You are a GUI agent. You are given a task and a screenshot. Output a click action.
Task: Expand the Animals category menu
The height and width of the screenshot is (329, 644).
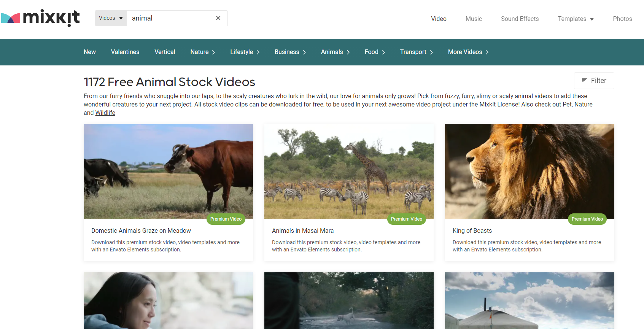coord(335,52)
